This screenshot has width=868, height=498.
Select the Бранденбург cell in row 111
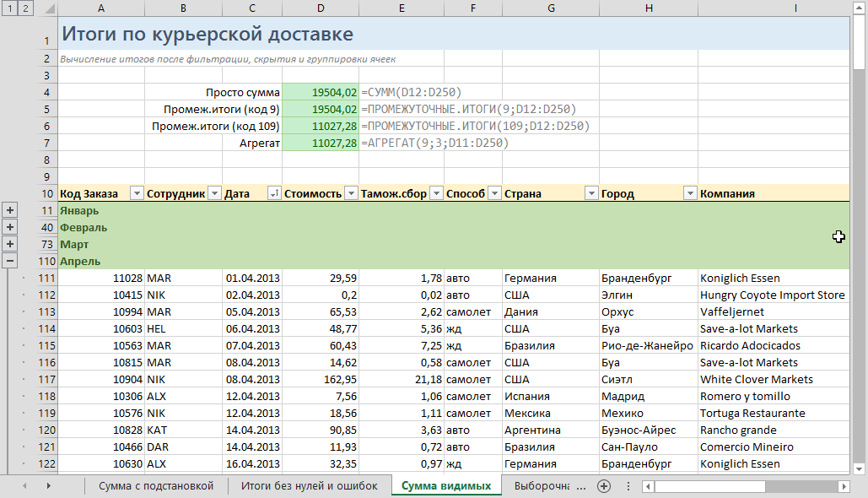tap(649, 278)
